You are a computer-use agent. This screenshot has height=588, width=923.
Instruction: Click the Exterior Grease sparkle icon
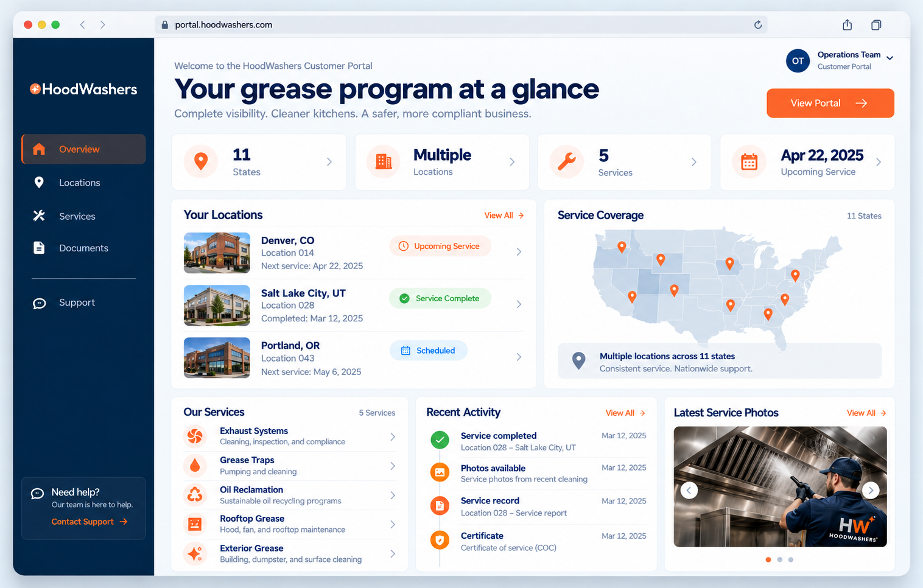[195, 554]
